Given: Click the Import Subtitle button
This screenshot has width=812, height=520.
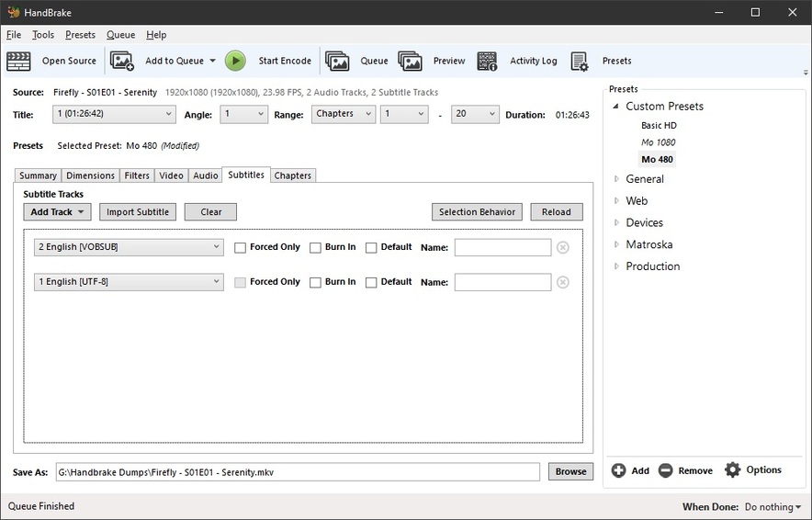Looking at the screenshot, I should pyautogui.click(x=138, y=212).
